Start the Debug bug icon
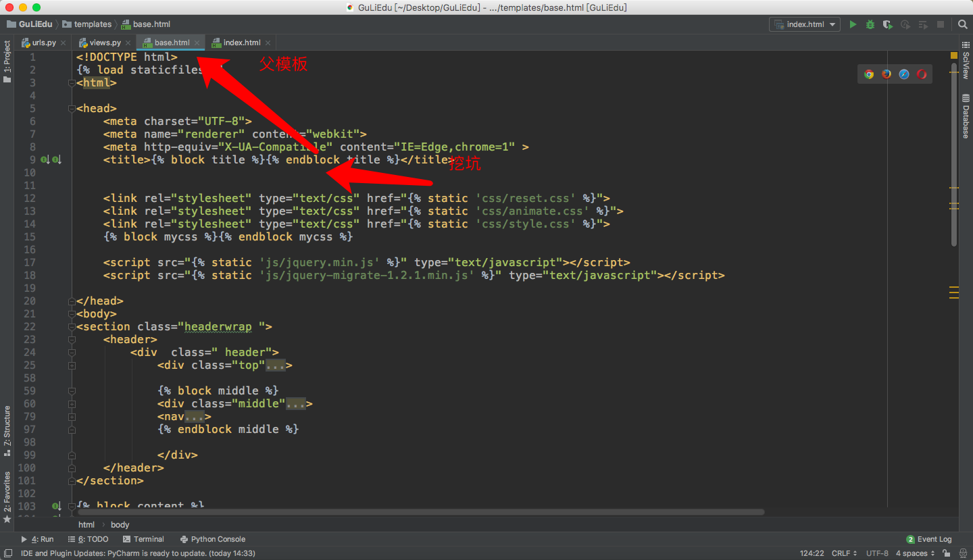The image size is (973, 560). click(x=870, y=24)
